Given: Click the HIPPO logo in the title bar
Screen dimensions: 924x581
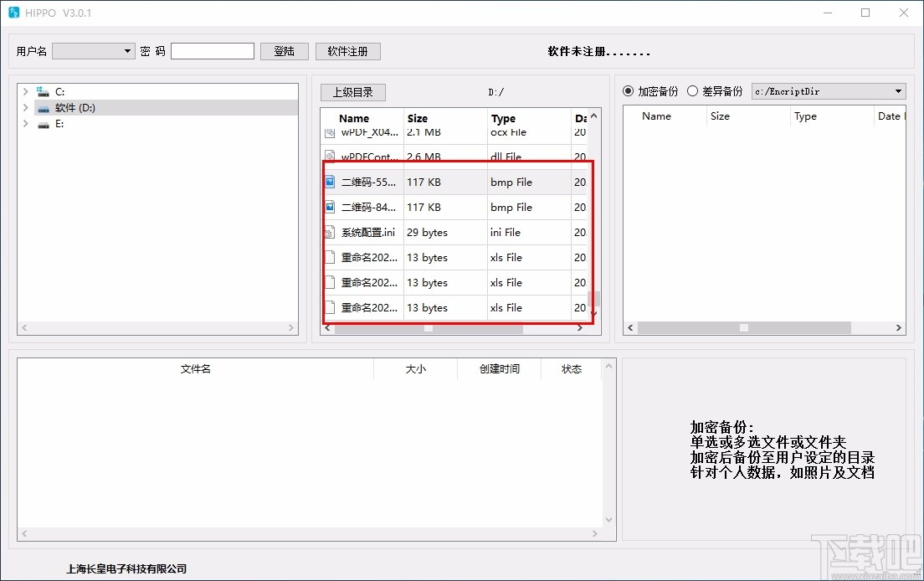Looking at the screenshot, I should (14, 13).
